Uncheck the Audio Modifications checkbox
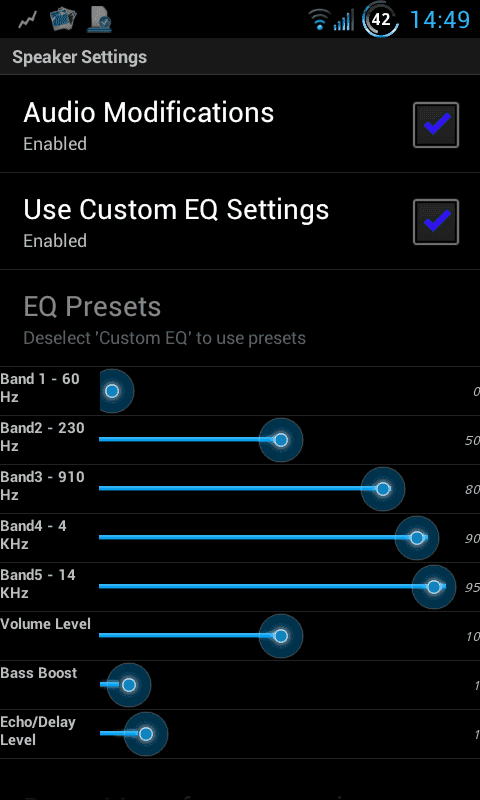 (x=436, y=125)
